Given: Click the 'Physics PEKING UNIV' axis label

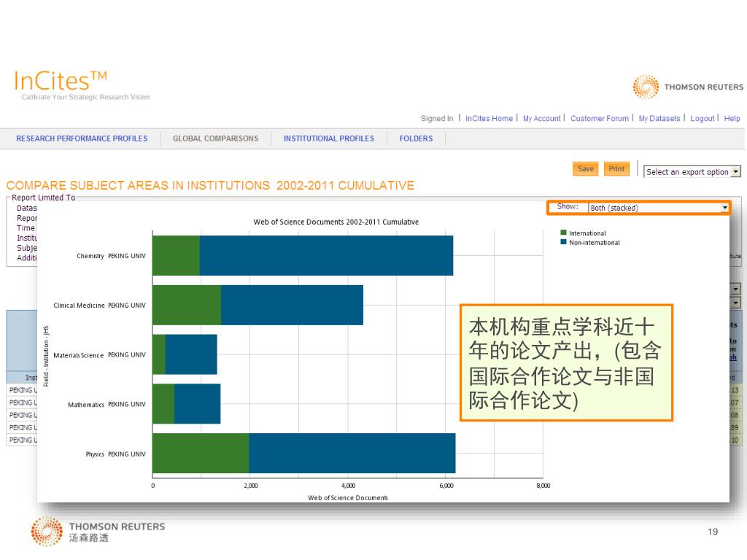Looking at the screenshot, I should (x=116, y=454).
